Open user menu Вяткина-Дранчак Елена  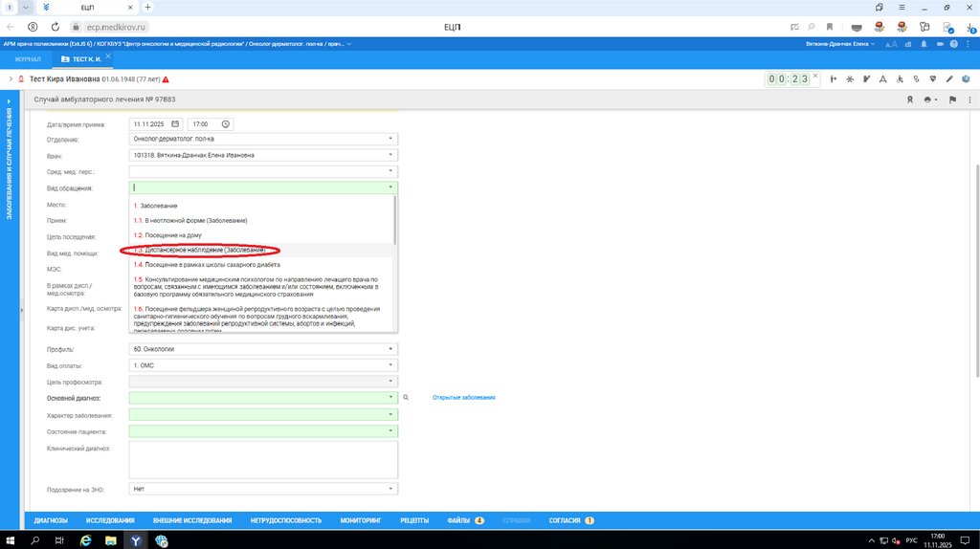tap(840, 44)
